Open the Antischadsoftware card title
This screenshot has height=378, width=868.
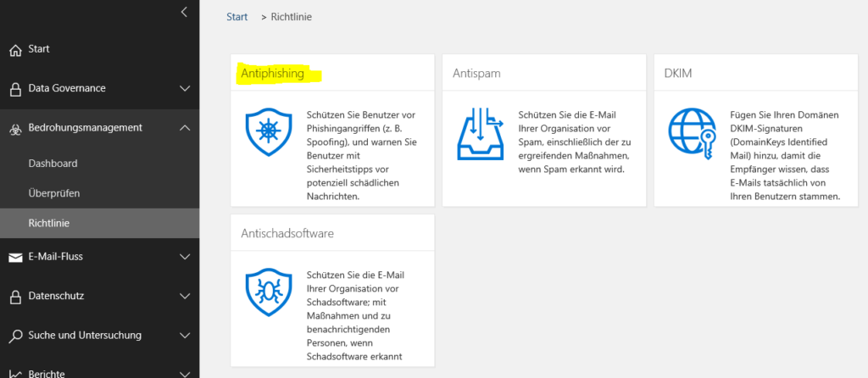pyautogui.click(x=287, y=234)
